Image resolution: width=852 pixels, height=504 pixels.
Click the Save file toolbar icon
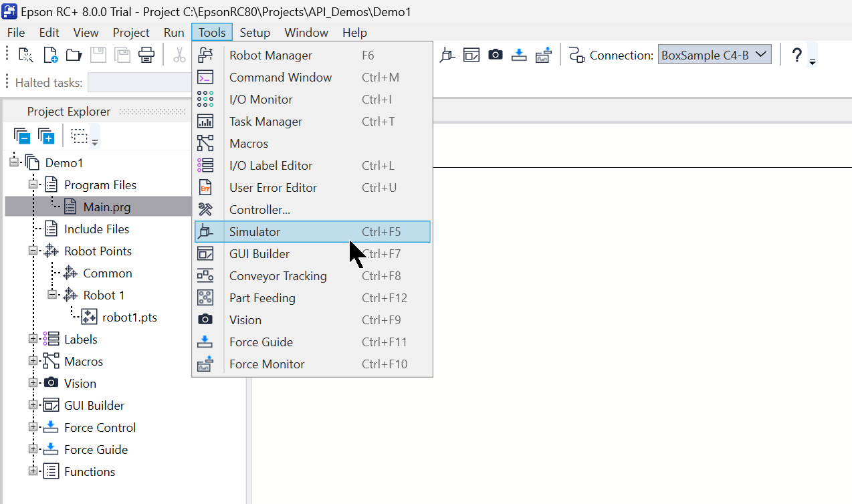(98, 55)
